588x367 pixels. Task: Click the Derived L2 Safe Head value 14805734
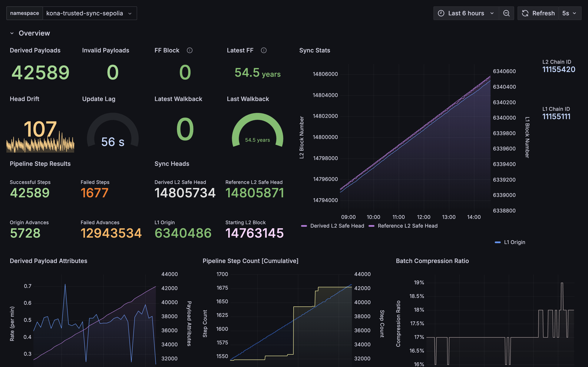[185, 193]
